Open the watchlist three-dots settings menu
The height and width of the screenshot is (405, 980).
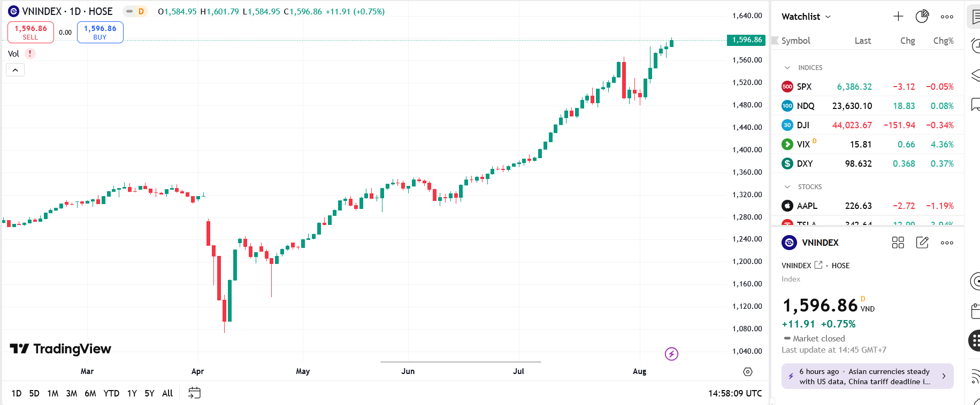[947, 17]
